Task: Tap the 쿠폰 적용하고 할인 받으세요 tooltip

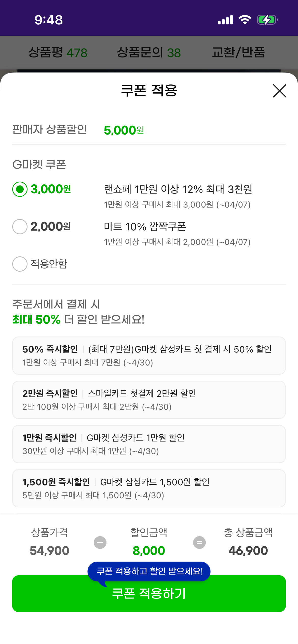Action: pos(149,571)
